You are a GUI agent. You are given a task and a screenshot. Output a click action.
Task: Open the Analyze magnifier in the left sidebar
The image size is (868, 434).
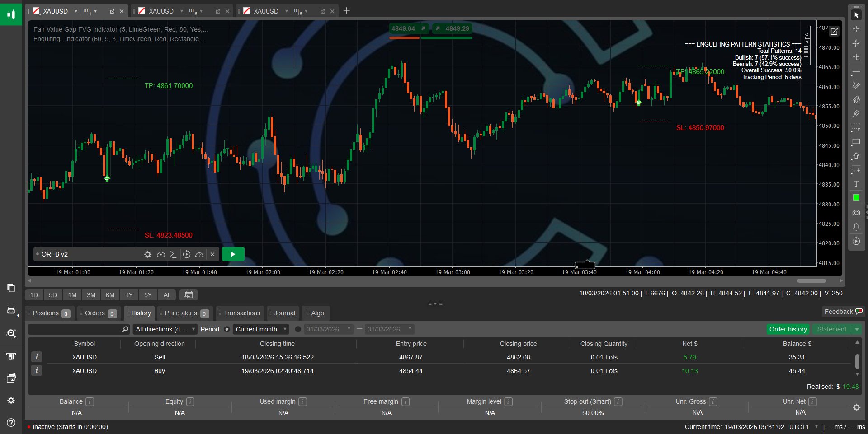click(x=11, y=333)
